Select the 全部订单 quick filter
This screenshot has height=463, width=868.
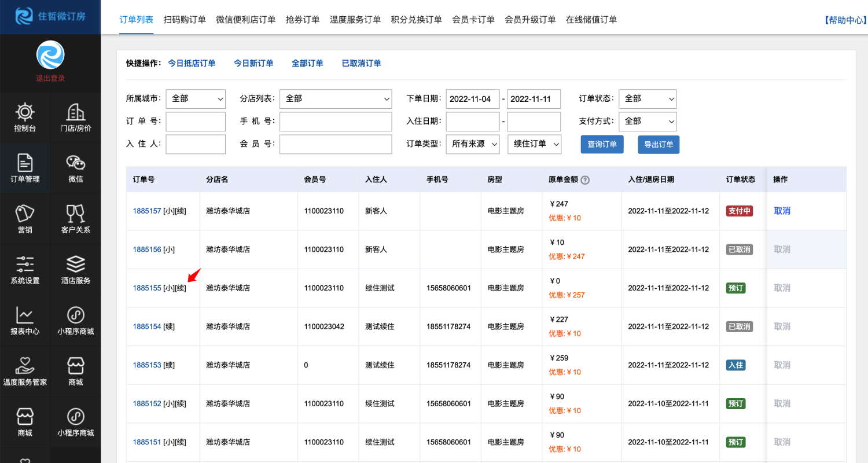click(x=307, y=63)
